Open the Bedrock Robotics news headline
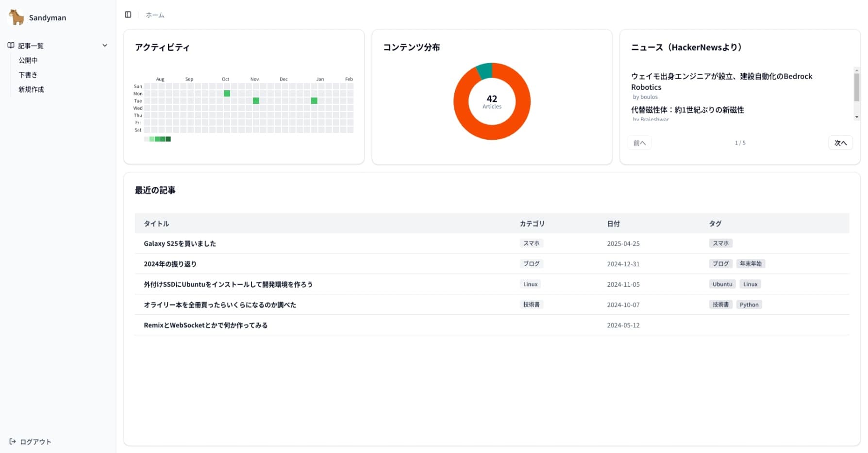 click(721, 81)
